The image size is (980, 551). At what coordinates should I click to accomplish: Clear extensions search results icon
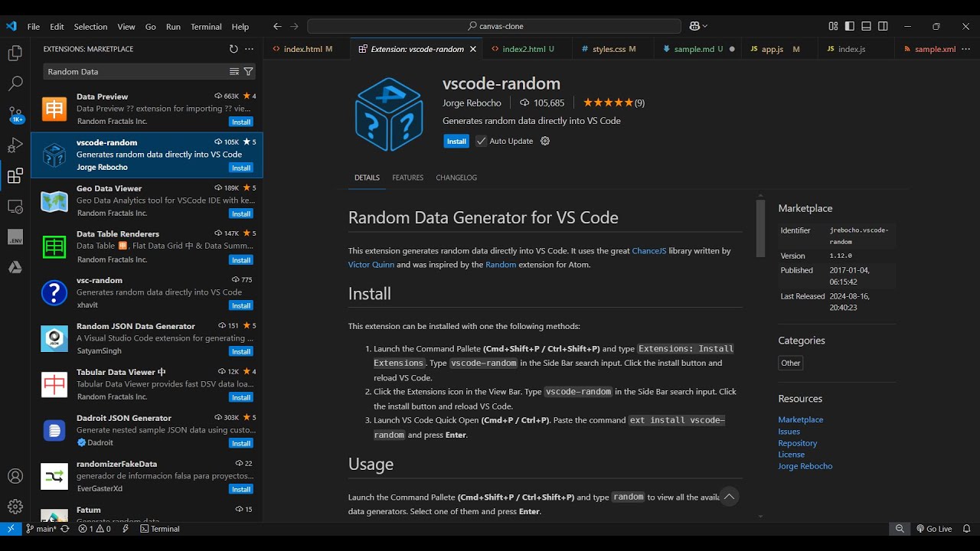click(234, 71)
